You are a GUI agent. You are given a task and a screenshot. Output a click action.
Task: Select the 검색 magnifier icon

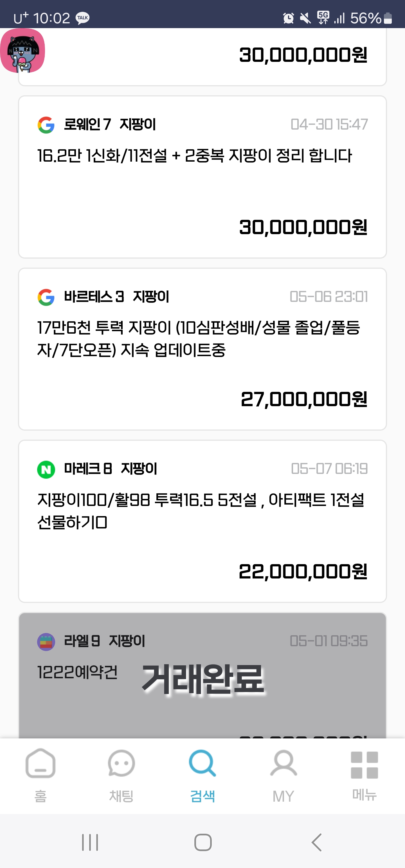click(x=202, y=763)
